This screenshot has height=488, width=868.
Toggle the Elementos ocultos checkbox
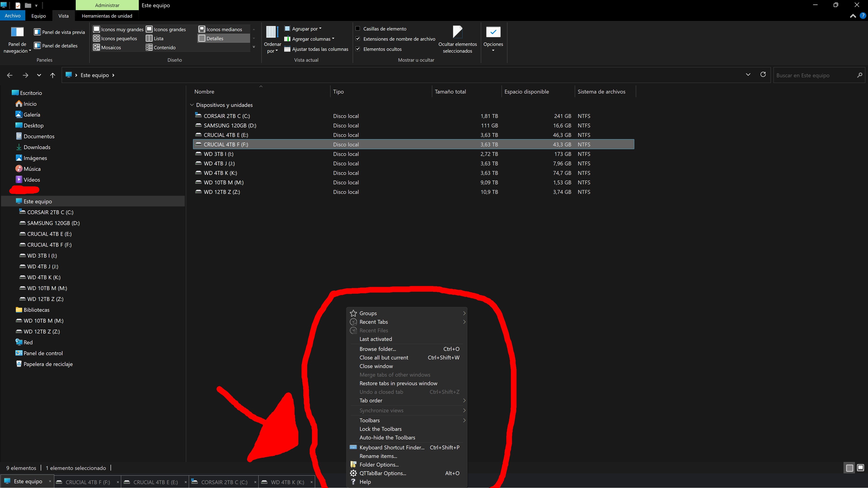tap(358, 49)
